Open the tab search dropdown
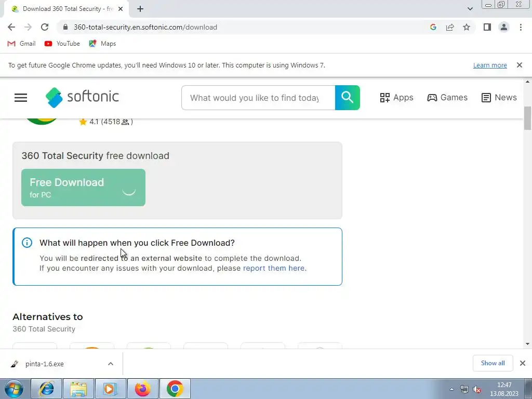 click(x=470, y=9)
